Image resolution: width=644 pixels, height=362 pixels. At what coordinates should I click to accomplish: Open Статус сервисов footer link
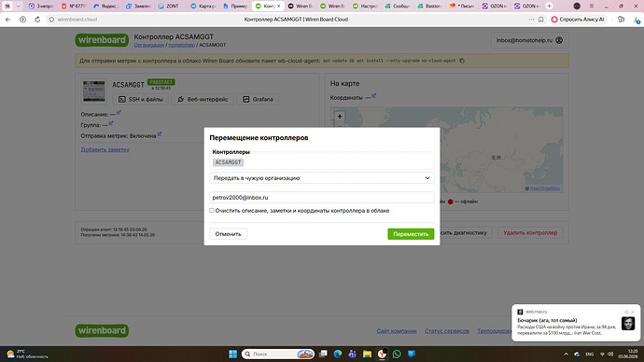[x=447, y=331]
